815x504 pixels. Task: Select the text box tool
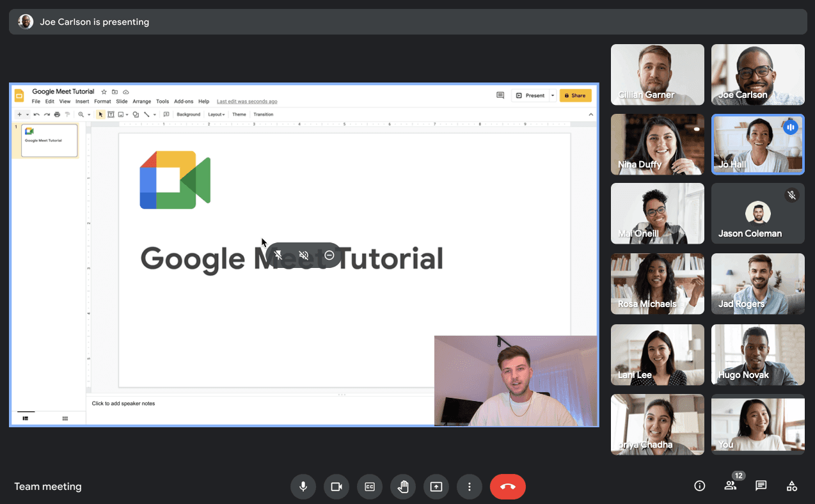[111, 114]
